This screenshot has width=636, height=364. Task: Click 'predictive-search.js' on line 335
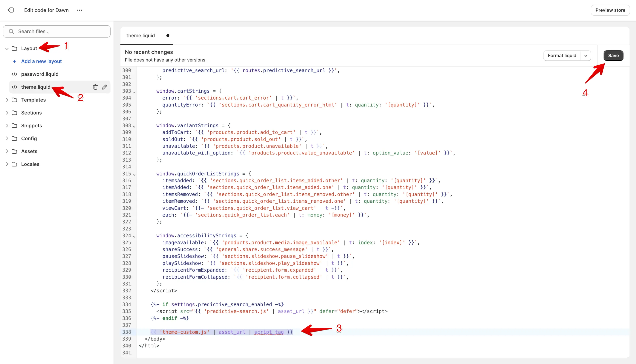(x=236, y=311)
